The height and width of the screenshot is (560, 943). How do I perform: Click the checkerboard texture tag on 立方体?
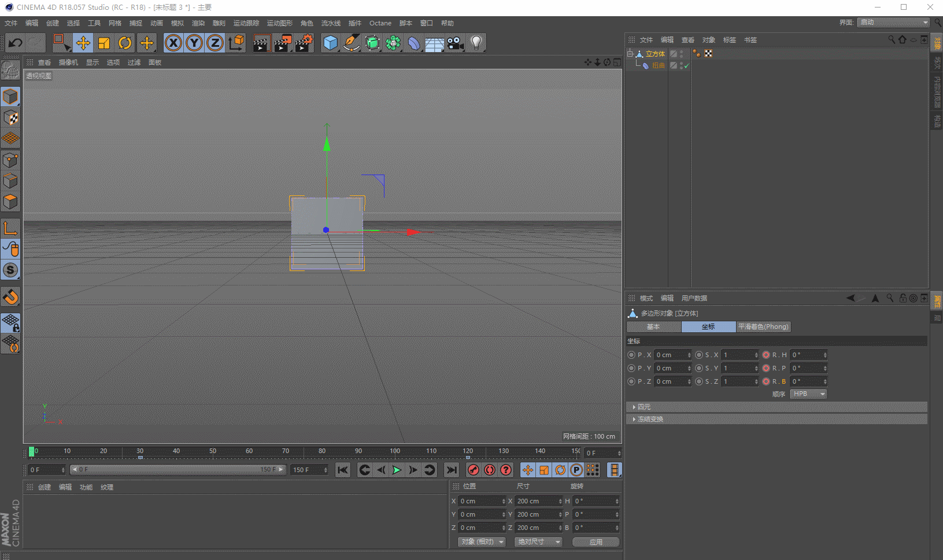tap(708, 54)
